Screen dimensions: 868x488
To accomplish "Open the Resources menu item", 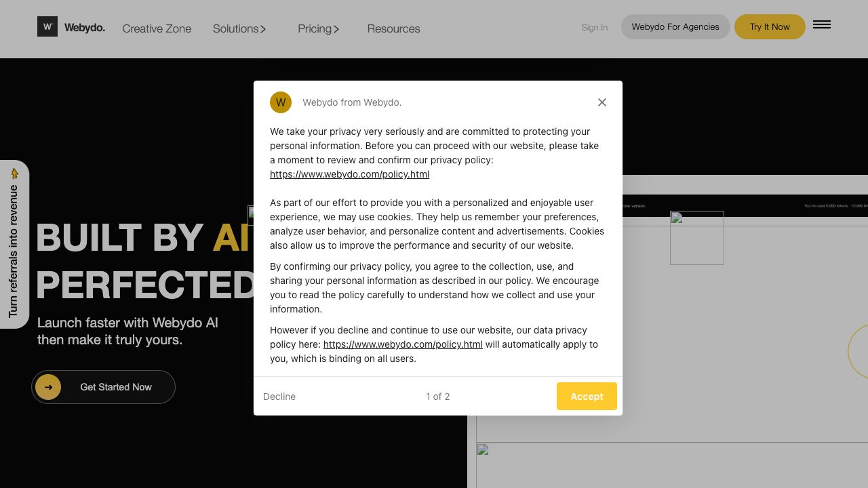I will pyautogui.click(x=393, y=28).
